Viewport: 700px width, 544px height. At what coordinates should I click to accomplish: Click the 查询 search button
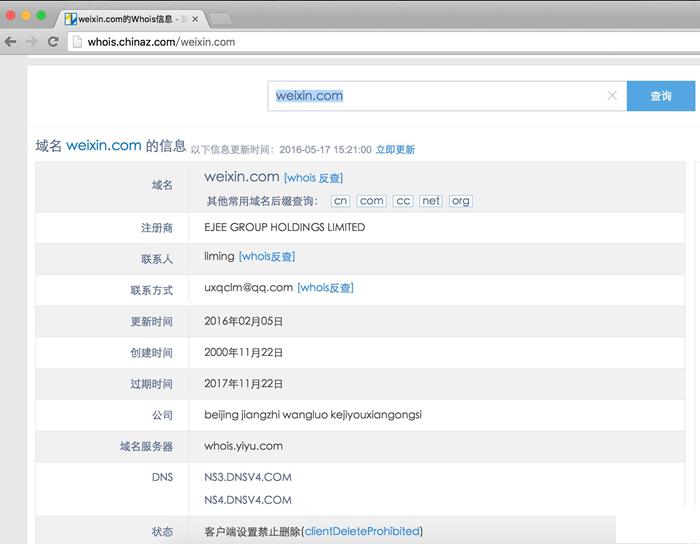[660, 96]
